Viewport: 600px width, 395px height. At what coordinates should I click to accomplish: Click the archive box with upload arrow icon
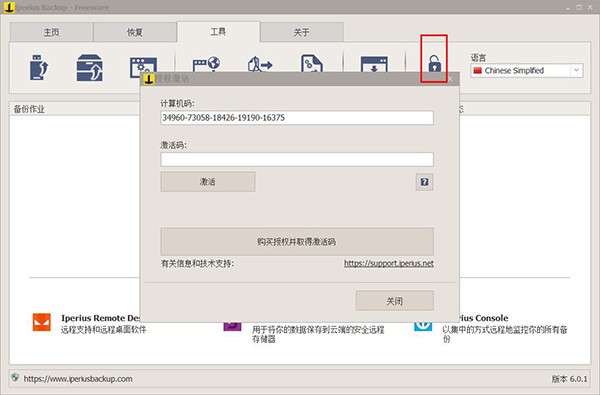[x=90, y=67]
